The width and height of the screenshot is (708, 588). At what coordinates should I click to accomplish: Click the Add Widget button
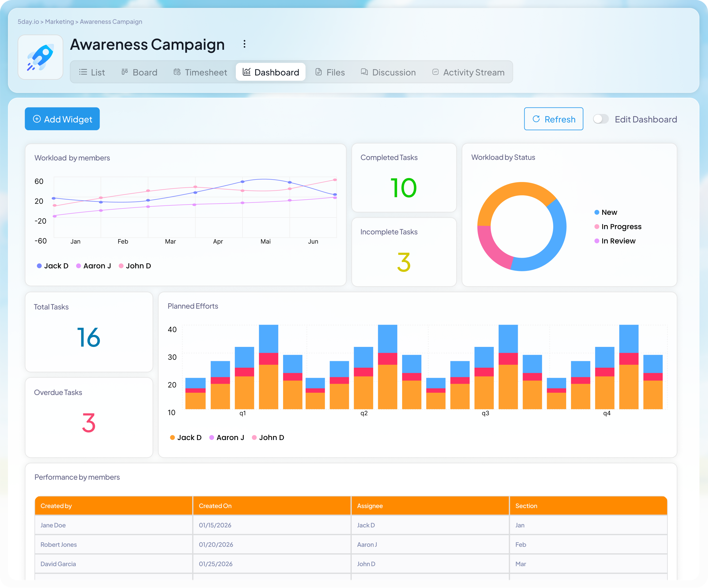tap(62, 119)
